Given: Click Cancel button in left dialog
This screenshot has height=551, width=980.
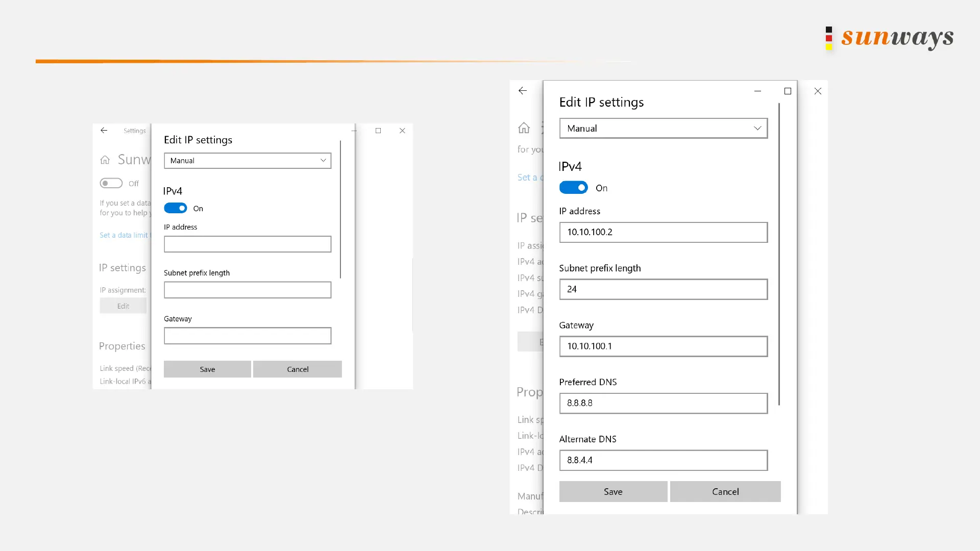Looking at the screenshot, I should (x=298, y=369).
